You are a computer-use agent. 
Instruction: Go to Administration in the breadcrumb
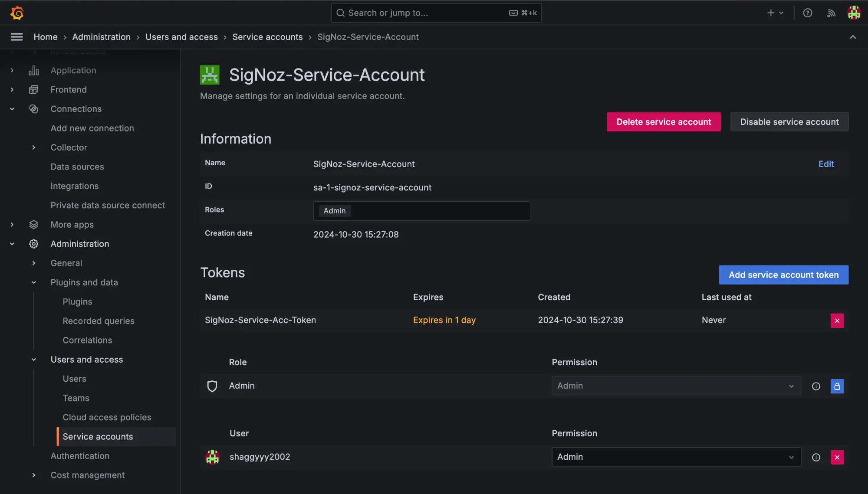coord(101,37)
